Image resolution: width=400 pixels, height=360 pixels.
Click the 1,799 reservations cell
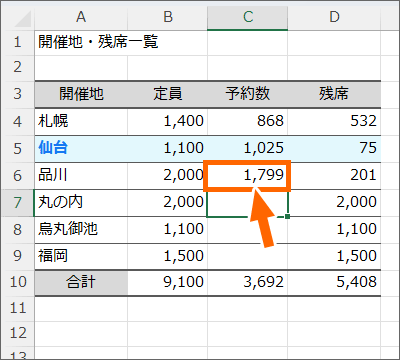pyautogui.click(x=247, y=176)
